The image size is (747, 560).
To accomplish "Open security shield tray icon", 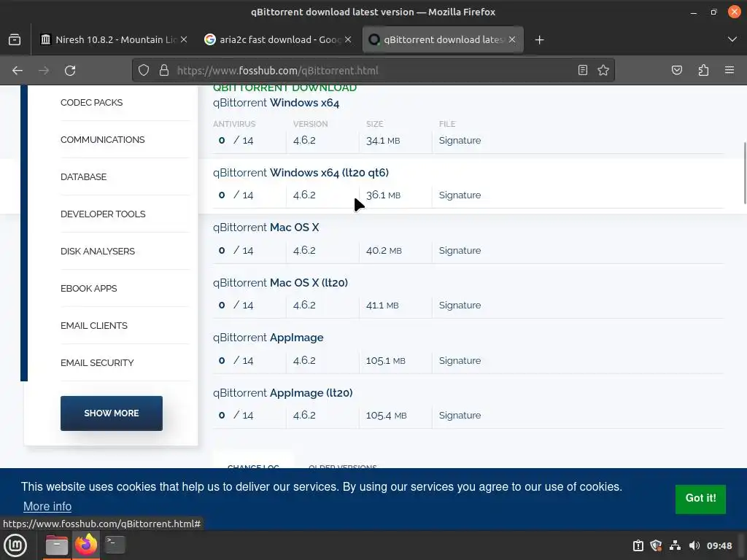I will point(656,545).
